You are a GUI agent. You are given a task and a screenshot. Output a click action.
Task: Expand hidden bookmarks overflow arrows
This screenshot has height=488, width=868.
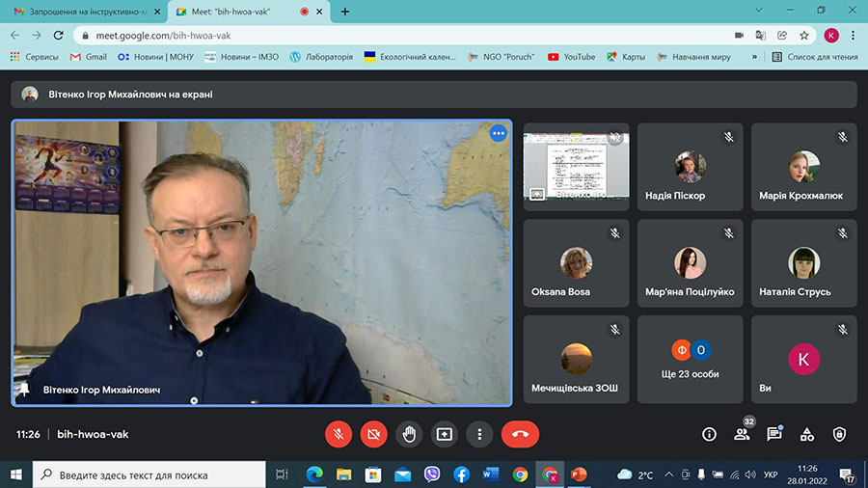754,57
